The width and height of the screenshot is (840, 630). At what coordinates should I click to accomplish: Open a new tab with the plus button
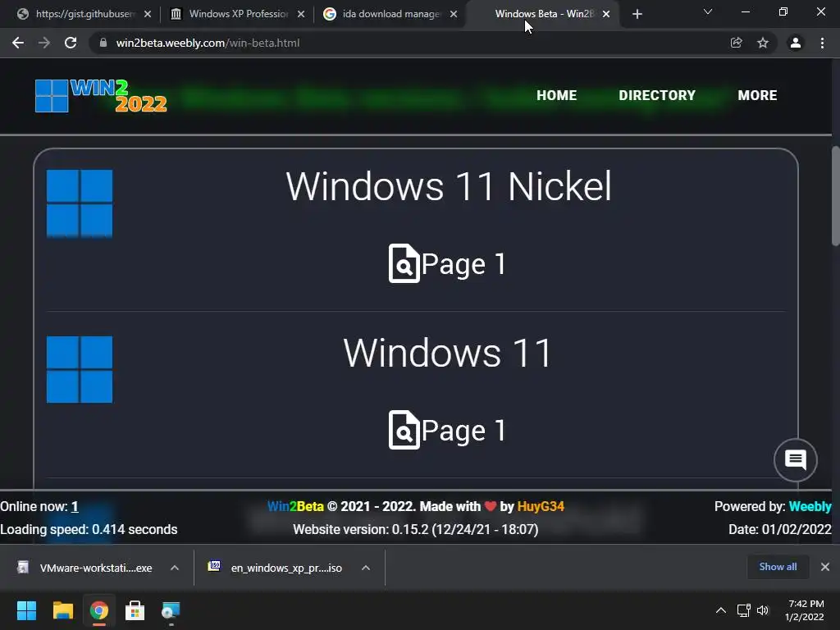(x=637, y=14)
